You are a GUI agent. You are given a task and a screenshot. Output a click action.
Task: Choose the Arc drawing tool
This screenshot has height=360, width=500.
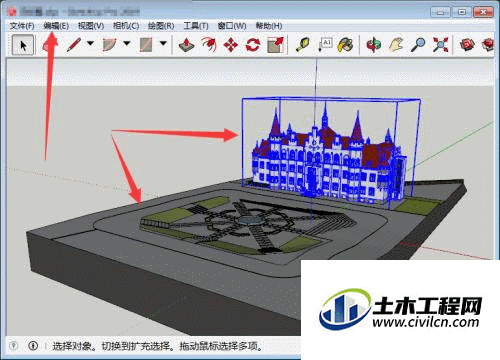click(110, 45)
